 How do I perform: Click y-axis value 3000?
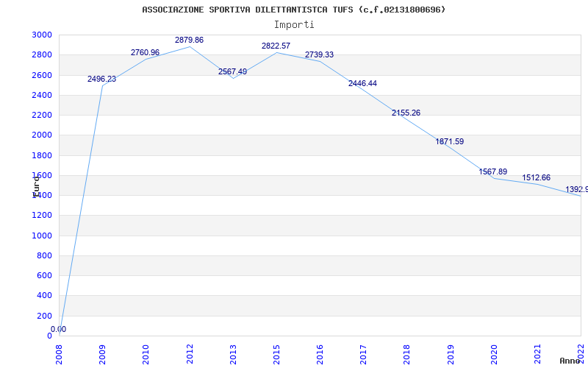43,35
